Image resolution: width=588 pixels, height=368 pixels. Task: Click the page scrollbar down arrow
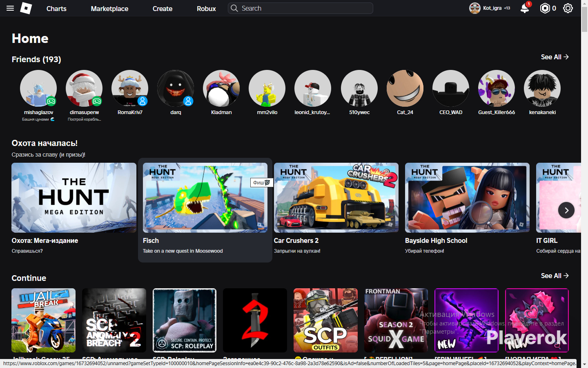click(x=584, y=364)
